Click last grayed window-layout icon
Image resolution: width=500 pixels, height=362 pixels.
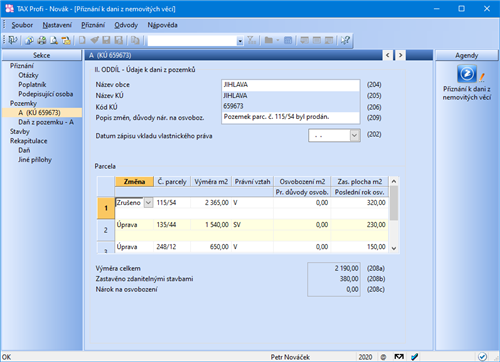pos(329,40)
